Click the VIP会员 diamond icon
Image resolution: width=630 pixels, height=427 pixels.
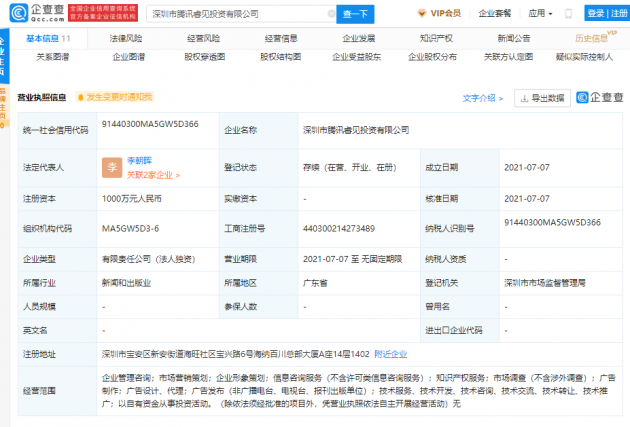click(421, 14)
